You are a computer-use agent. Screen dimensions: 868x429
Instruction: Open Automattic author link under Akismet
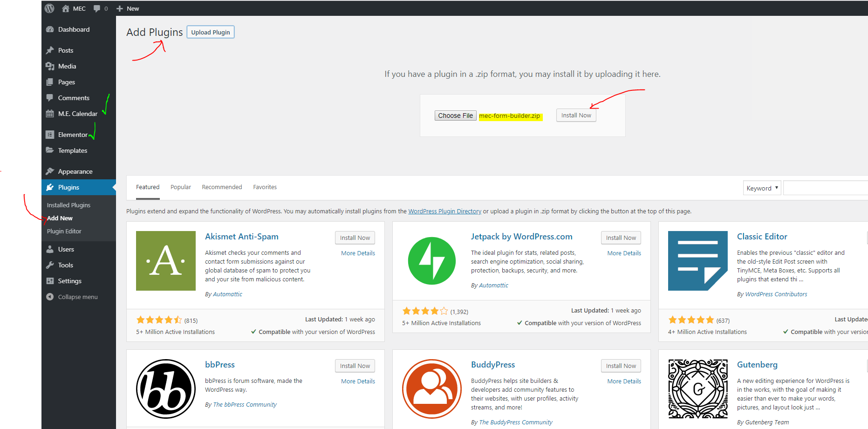227,294
